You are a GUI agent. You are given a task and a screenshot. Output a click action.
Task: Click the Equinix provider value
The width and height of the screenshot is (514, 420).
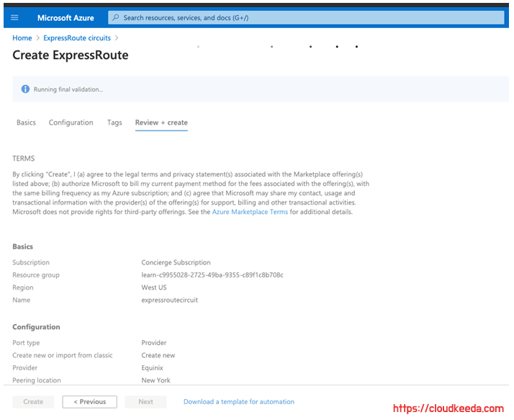[x=152, y=368]
